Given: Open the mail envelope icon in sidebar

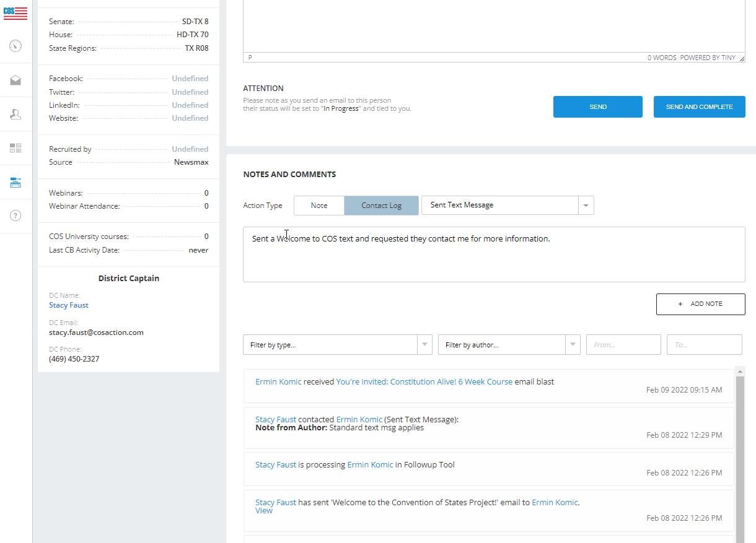Looking at the screenshot, I should [x=15, y=80].
